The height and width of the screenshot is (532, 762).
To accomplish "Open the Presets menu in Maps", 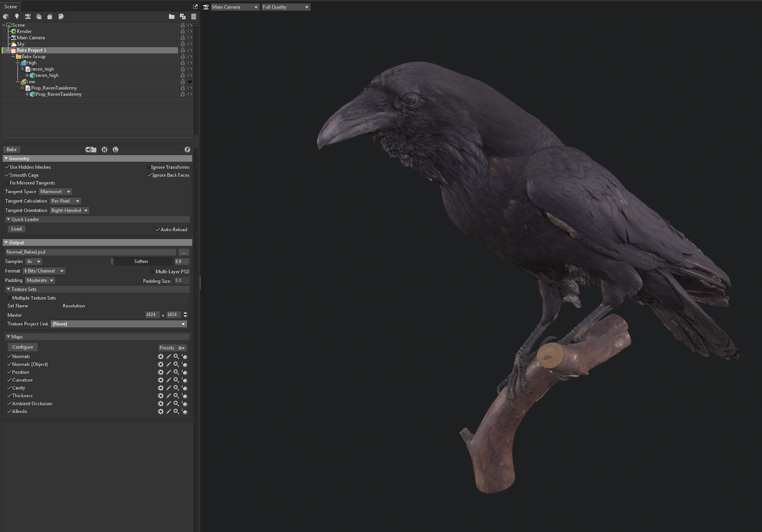I will click(x=172, y=348).
